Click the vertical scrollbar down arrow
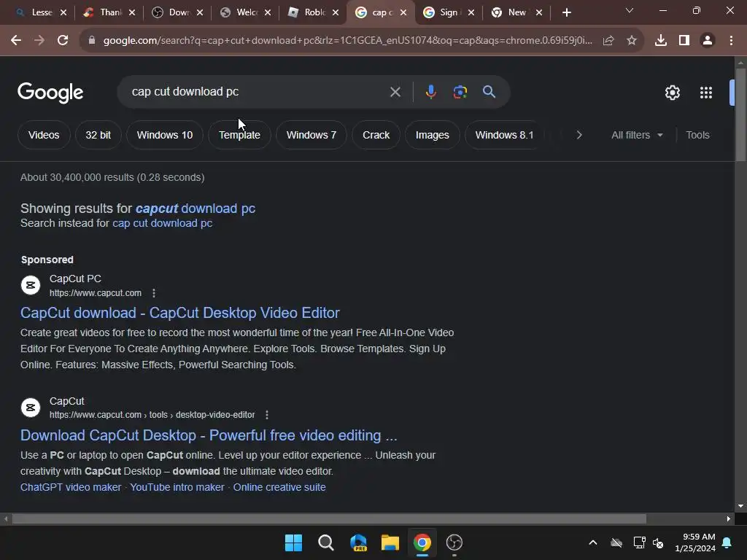The width and height of the screenshot is (747, 560). pyautogui.click(x=740, y=506)
